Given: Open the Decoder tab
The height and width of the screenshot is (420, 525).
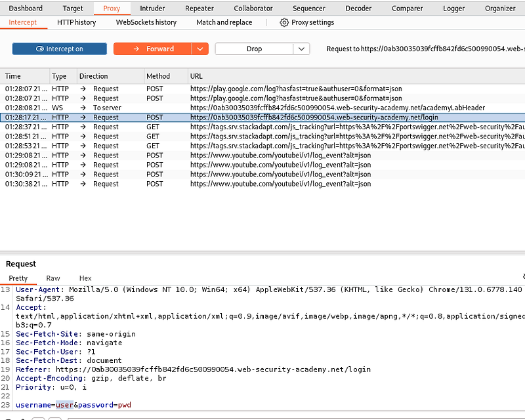Looking at the screenshot, I should coord(358,8).
